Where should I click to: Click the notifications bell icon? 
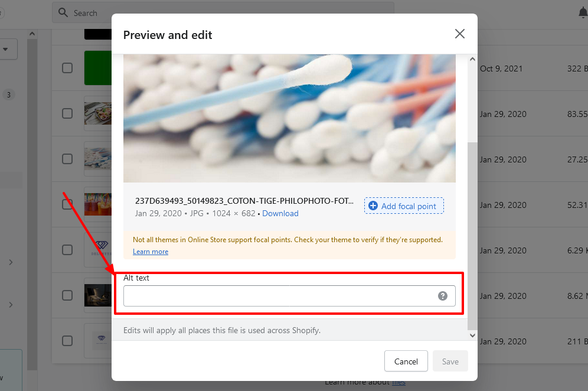click(x=583, y=12)
